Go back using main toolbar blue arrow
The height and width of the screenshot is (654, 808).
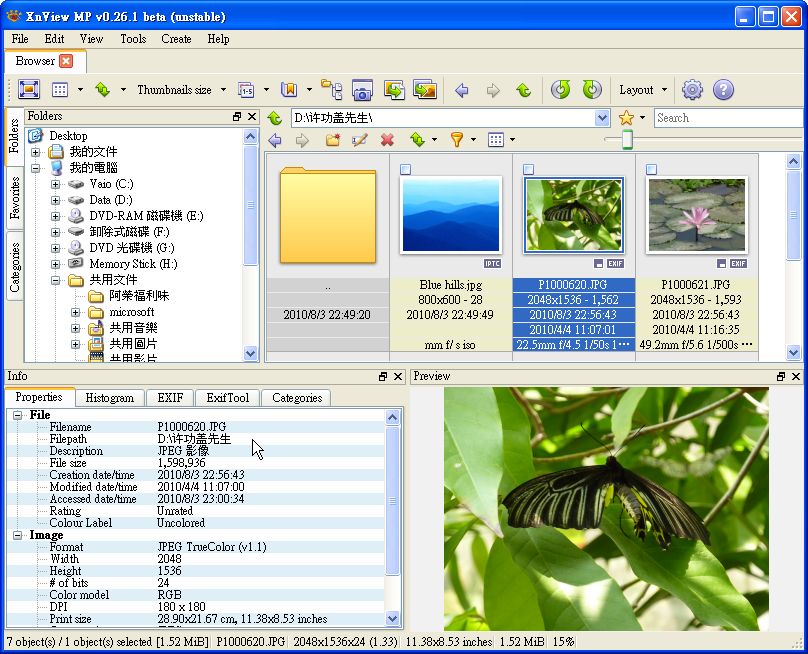point(462,91)
